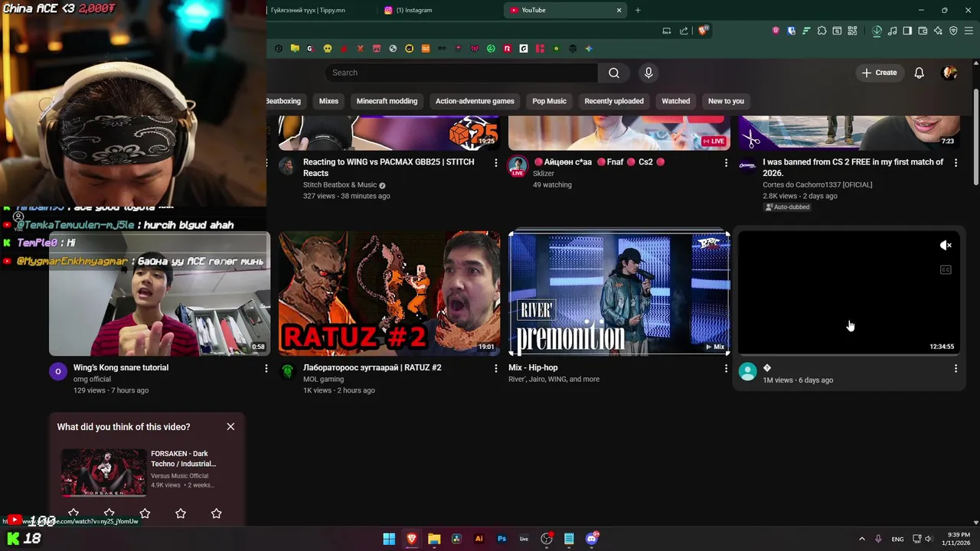Open options menu for Sklizer live stream

tap(726, 162)
